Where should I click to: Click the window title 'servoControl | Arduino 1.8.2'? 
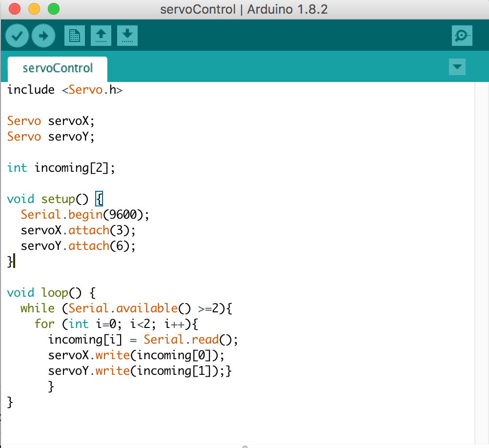(244, 9)
